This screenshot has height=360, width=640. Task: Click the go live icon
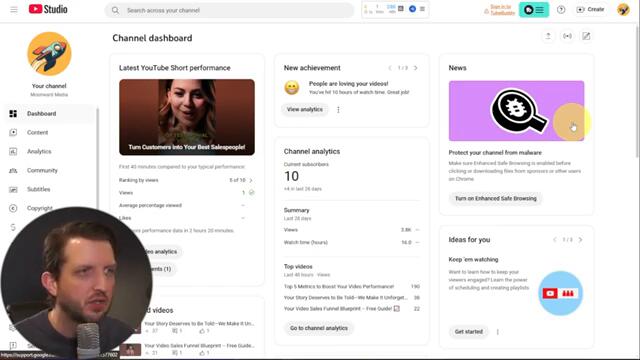point(567,36)
